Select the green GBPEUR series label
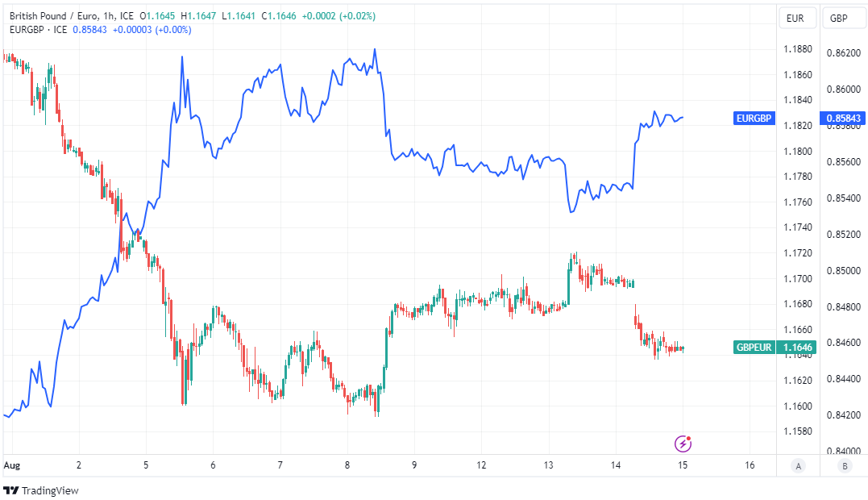Image resolution: width=868 pixels, height=500 pixels. pos(754,348)
